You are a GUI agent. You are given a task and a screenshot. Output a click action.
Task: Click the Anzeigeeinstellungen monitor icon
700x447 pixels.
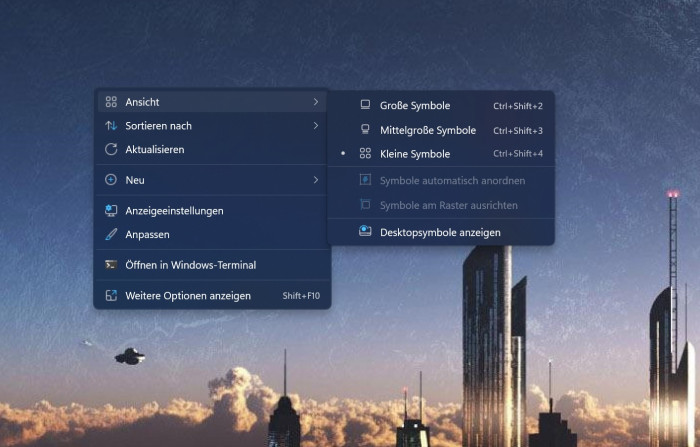pyautogui.click(x=111, y=210)
